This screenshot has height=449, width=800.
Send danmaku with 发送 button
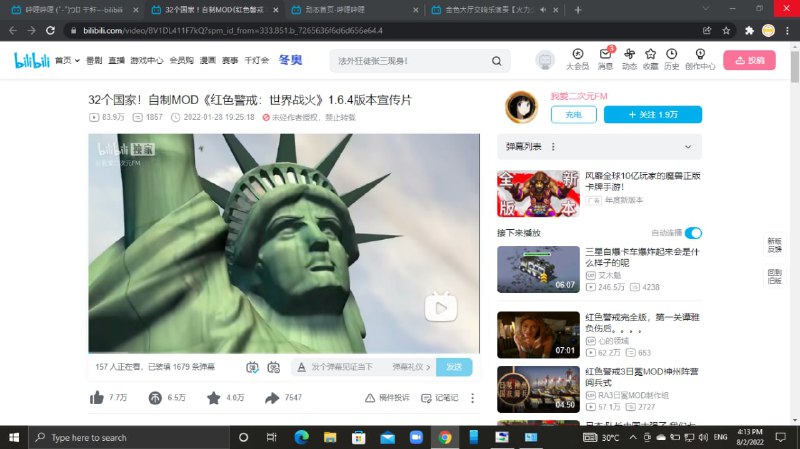pos(454,367)
